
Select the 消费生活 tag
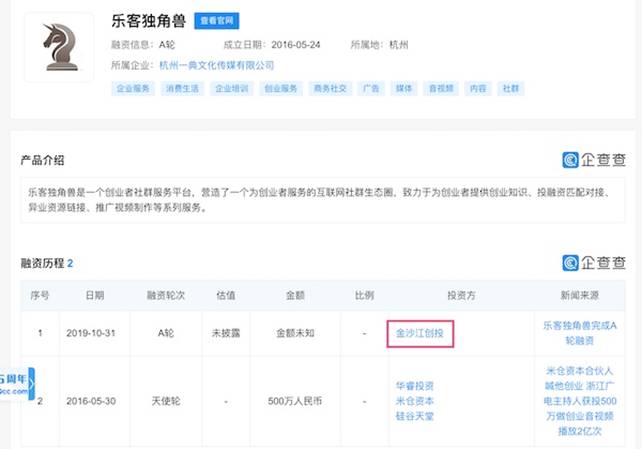pos(182,88)
